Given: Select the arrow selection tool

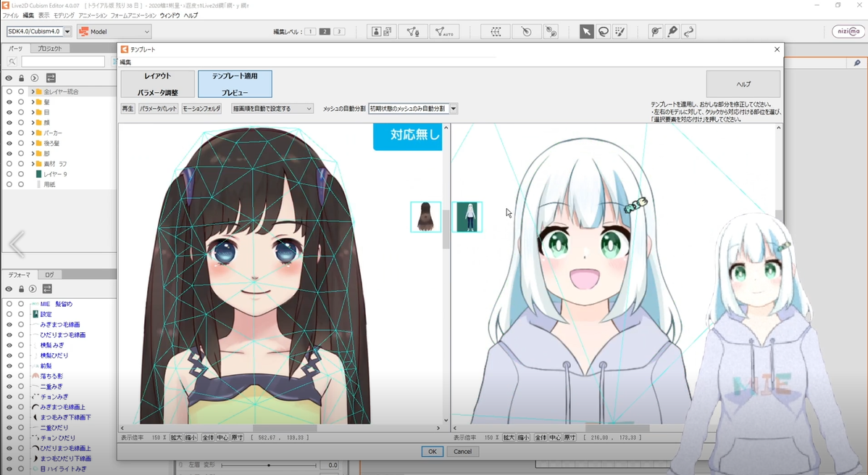Looking at the screenshot, I should [x=586, y=32].
